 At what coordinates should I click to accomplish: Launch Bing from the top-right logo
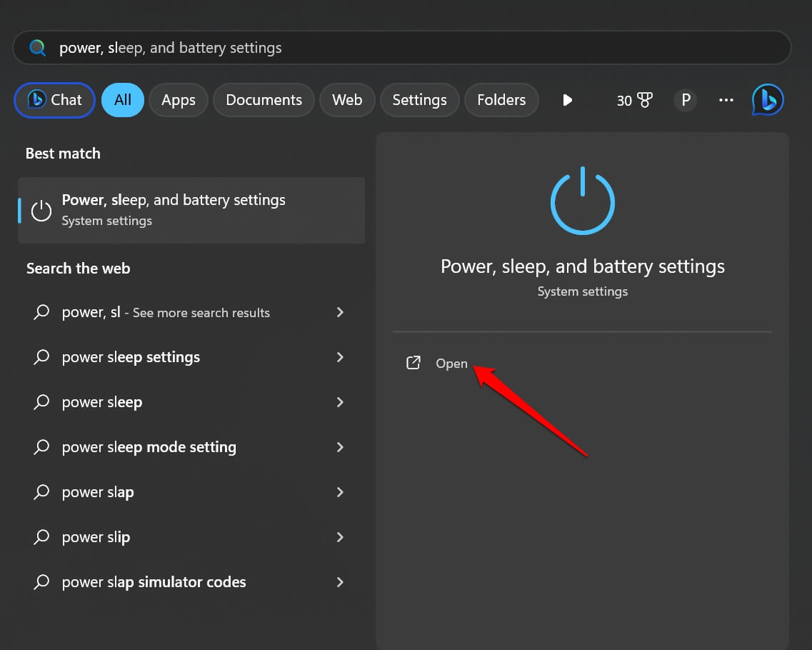click(768, 100)
